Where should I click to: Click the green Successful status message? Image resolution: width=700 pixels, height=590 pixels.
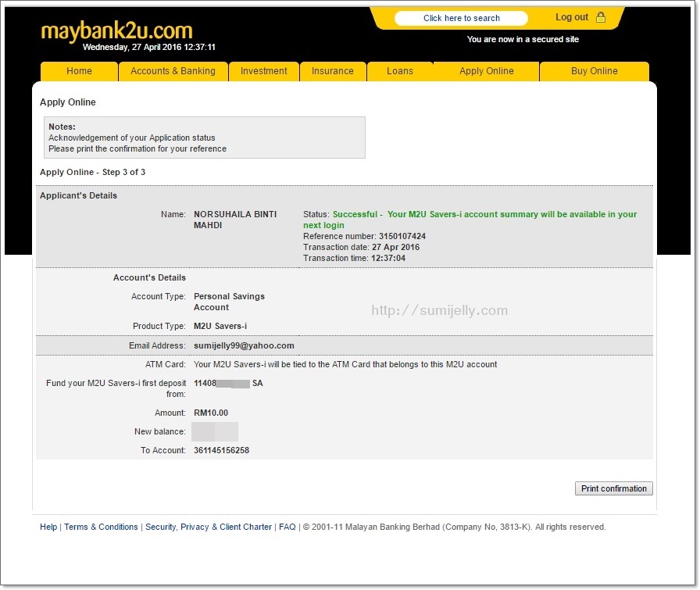tap(470, 220)
